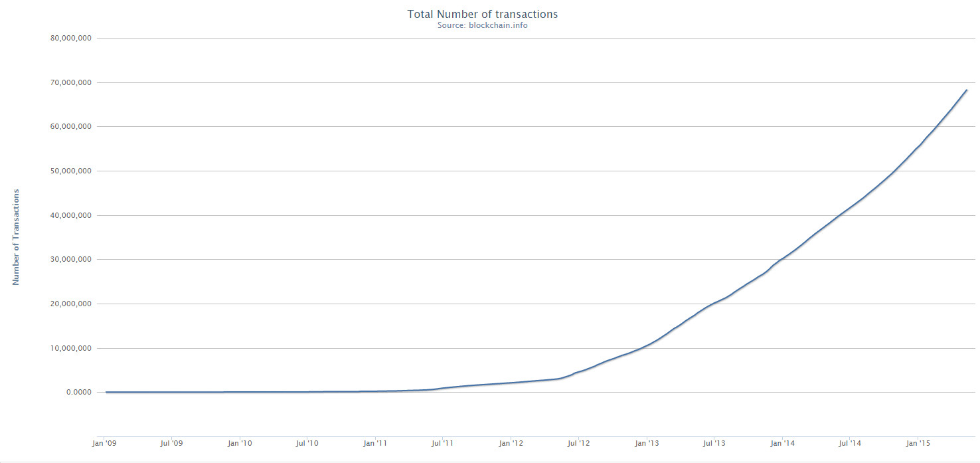The width and height of the screenshot is (980, 463).
Task: Select the Jul '11 x-axis label
Action: (x=442, y=442)
